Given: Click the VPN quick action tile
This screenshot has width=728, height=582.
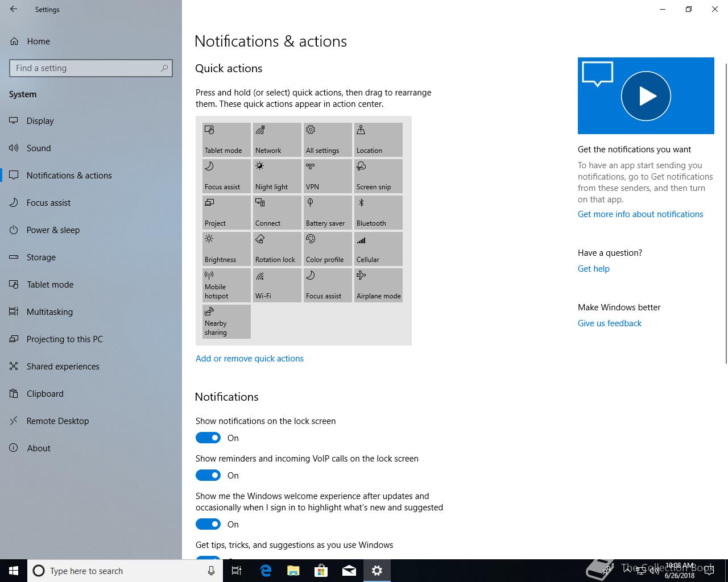Looking at the screenshot, I should click(328, 176).
